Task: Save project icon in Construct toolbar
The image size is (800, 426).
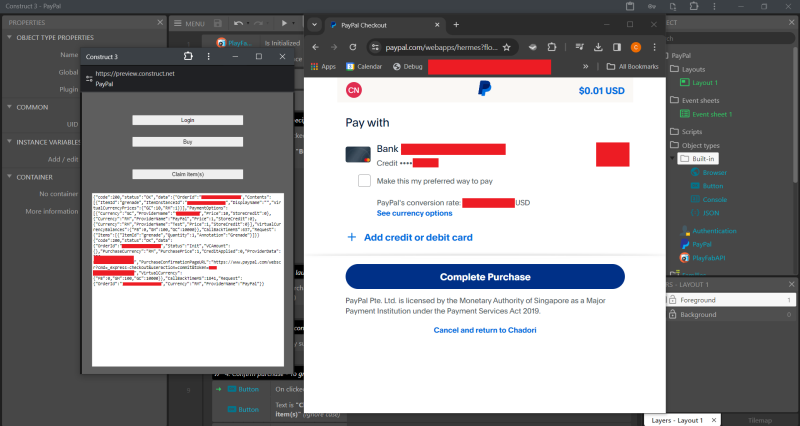Action: 218,23
